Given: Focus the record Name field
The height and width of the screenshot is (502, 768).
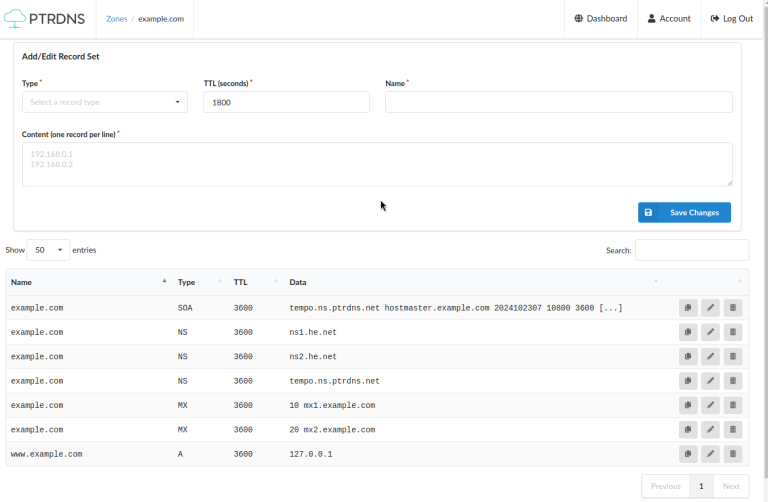Looking at the screenshot, I should pos(559,102).
